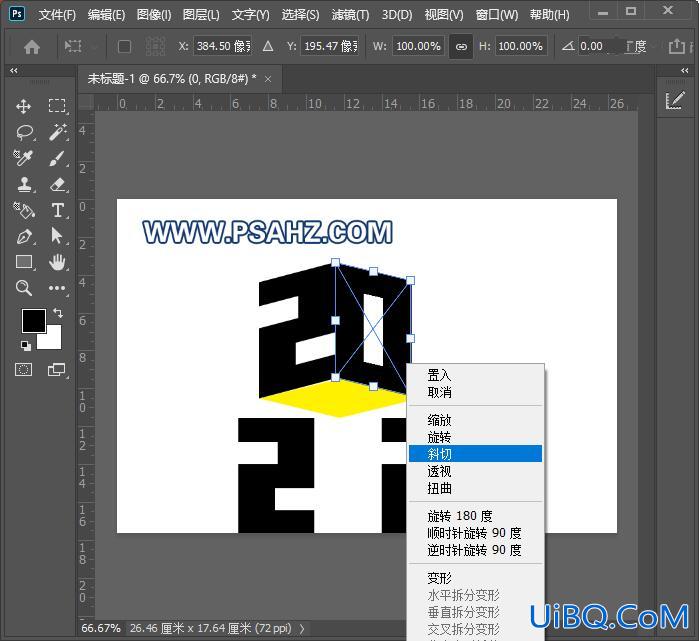This screenshot has width=699, height=641.
Task: Toggle maintain aspect ratio link
Action: [461, 46]
